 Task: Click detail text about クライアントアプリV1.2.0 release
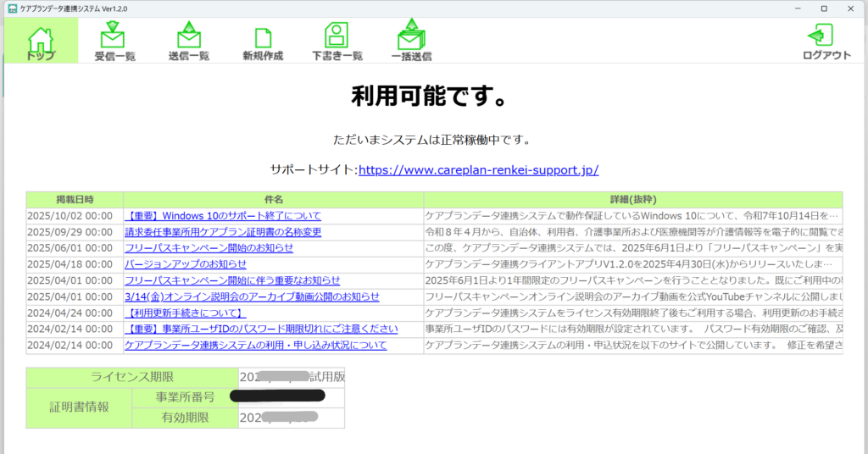coord(628,264)
